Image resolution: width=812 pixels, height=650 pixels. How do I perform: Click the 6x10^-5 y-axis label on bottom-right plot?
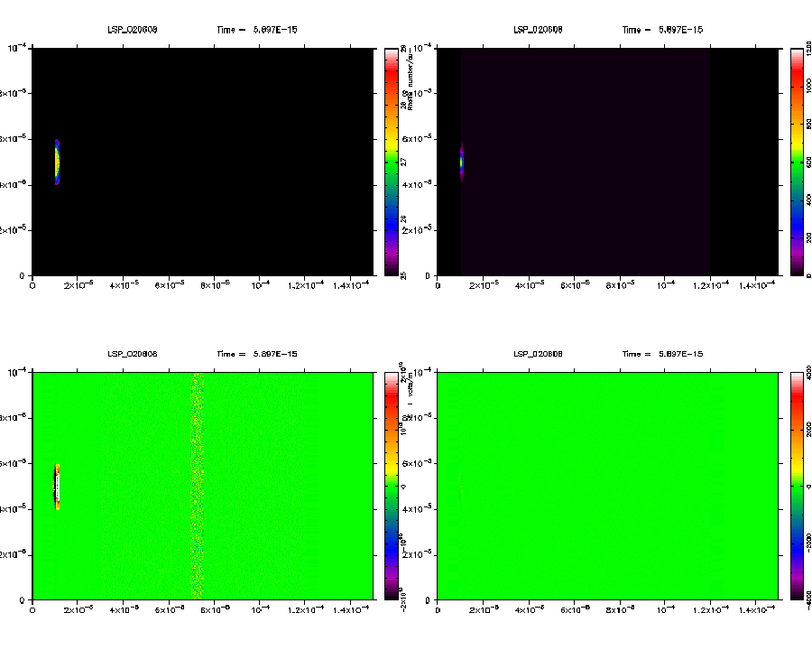(x=422, y=463)
